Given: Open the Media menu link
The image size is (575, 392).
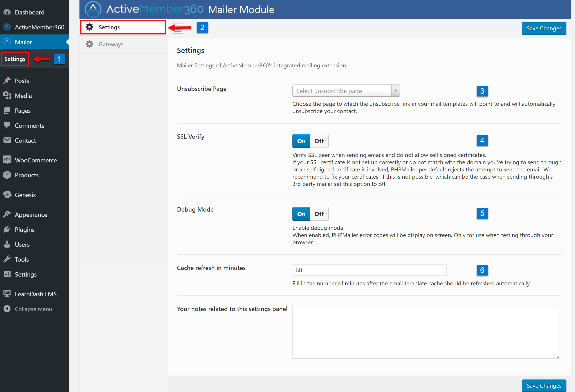Looking at the screenshot, I should [35, 95].
